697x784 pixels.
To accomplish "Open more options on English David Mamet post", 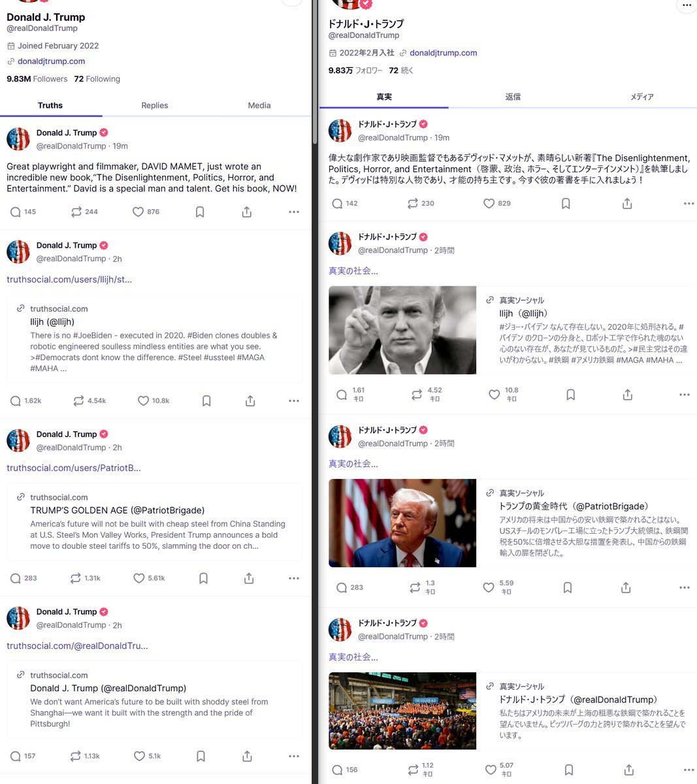I will 294,212.
